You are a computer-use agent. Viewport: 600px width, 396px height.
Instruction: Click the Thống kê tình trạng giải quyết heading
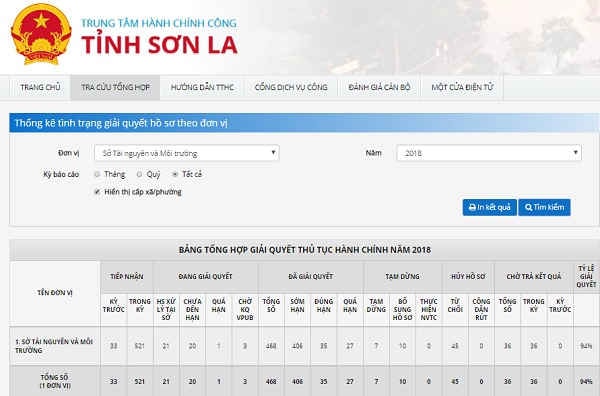click(121, 123)
